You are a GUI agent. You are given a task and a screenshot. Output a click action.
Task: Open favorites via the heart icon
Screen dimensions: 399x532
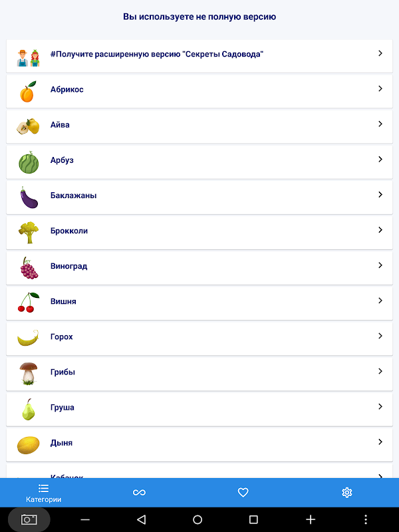coord(243,492)
